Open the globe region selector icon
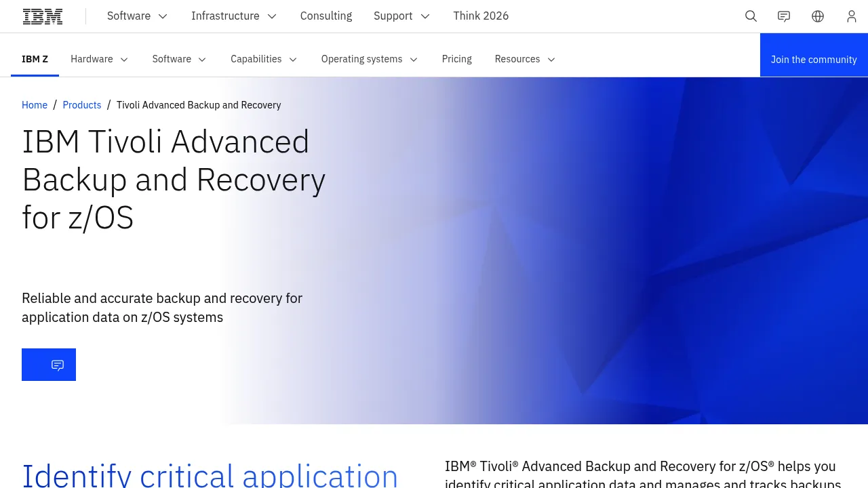868x488 pixels. (818, 16)
